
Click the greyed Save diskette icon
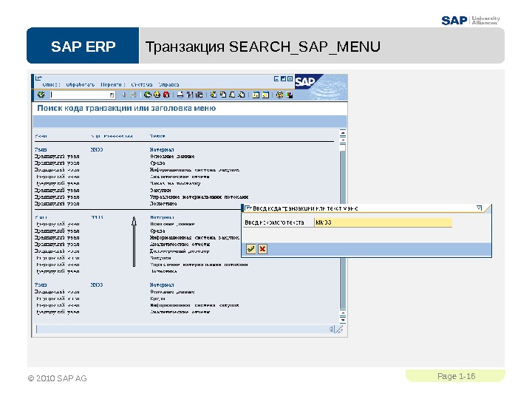pyautogui.click(x=133, y=95)
